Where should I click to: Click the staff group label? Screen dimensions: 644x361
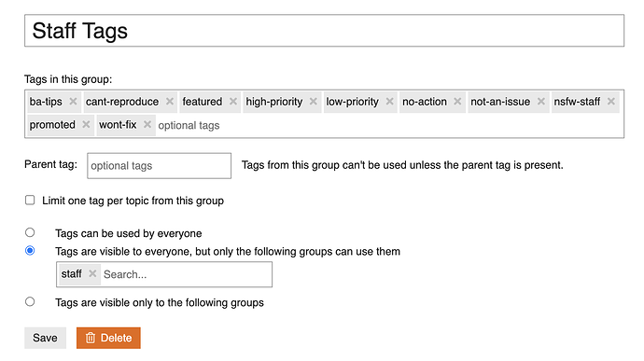[72, 273]
